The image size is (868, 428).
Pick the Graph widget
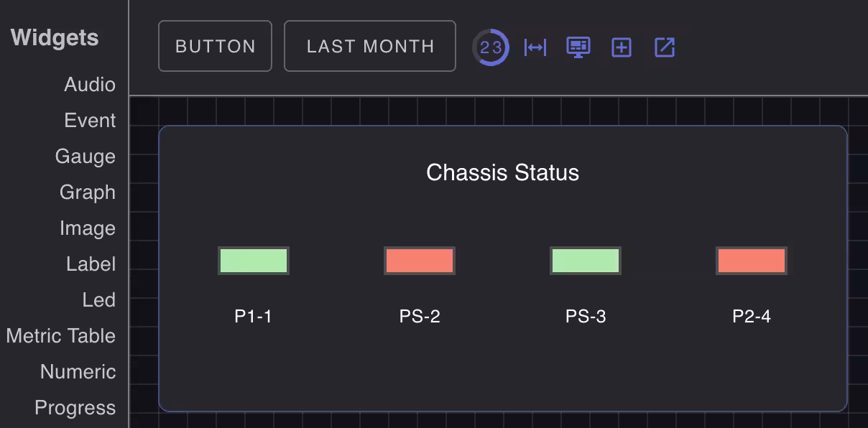click(88, 192)
